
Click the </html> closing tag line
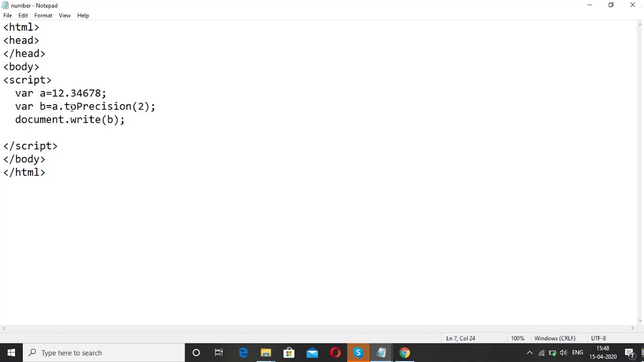point(24,172)
